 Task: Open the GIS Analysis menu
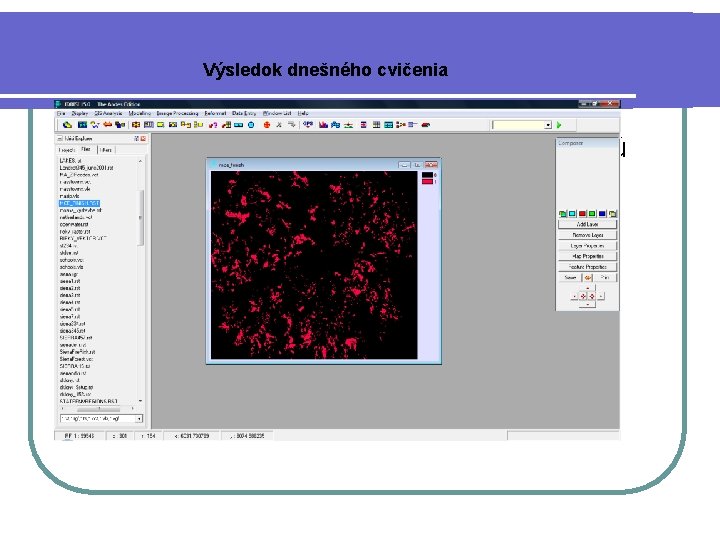(x=108, y=113)
